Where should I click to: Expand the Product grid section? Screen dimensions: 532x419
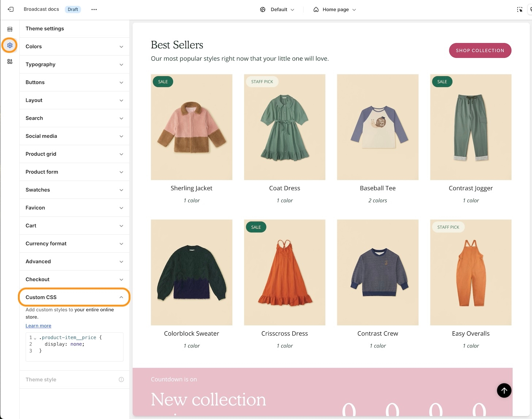point(75,154)
